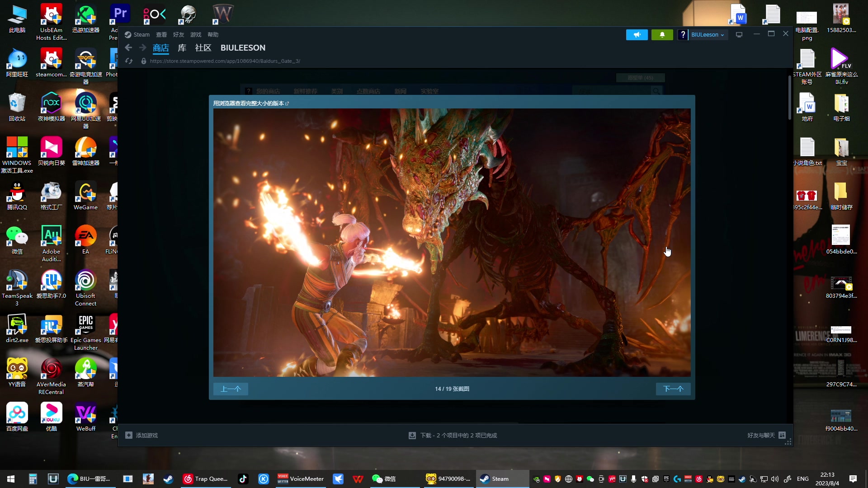Open the 游戏 menu in Steam
This screenshot has height=488, width=868.
[x=196, y=35]
